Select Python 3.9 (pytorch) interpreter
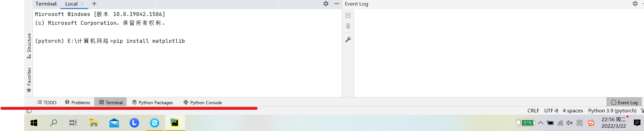This screenshot has height=131, width=644. 612,111
